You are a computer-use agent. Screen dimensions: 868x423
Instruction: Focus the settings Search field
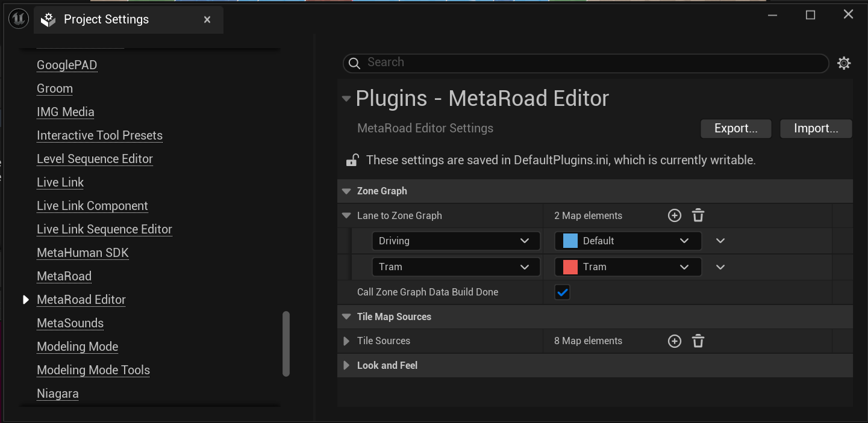tap(585, 63)
